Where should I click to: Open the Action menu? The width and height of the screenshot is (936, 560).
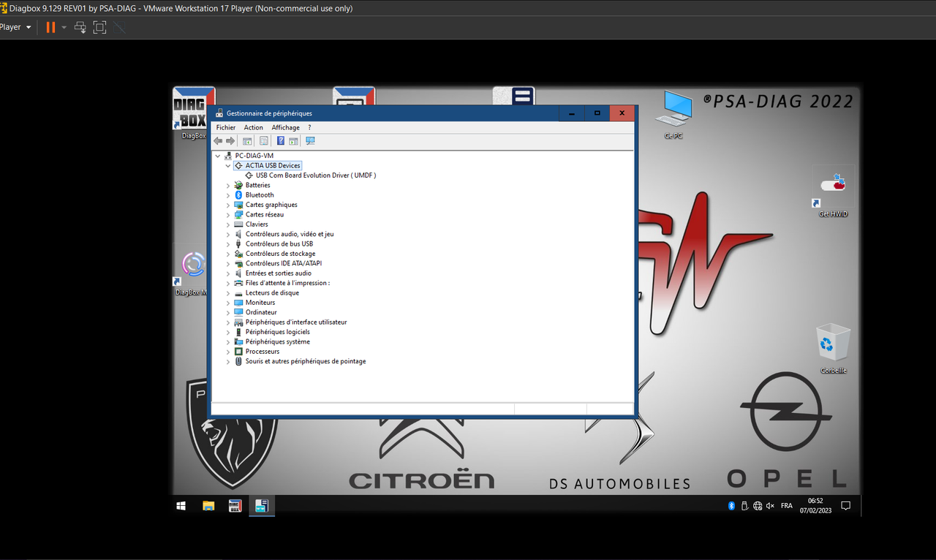click(254, 127)
